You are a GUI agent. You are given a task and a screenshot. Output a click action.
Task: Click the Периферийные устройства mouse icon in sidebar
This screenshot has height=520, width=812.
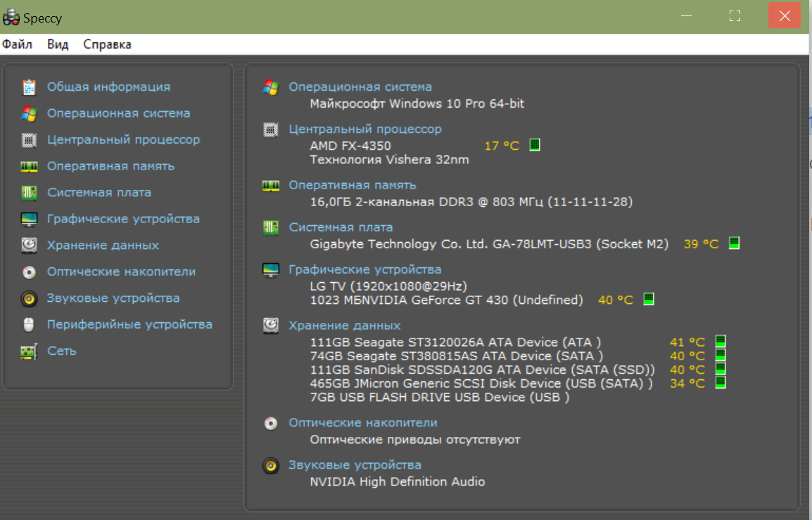[29, 325]
